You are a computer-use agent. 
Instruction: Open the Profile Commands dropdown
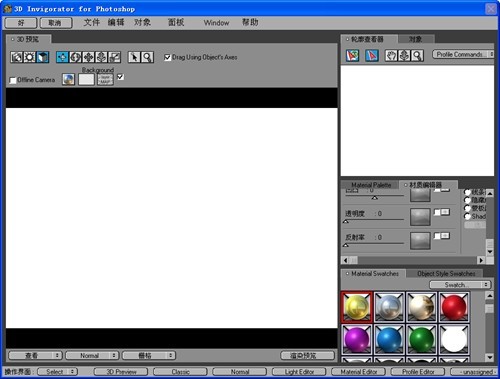coord(463,54)
